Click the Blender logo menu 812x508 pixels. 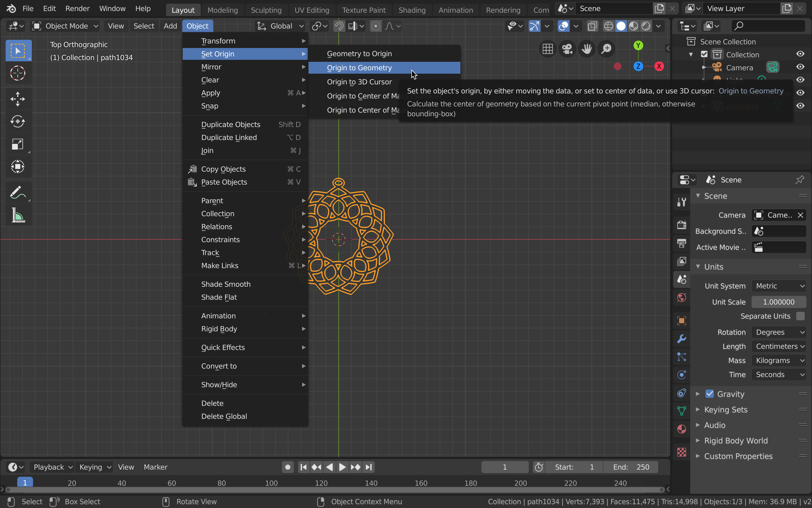point(11,9)
